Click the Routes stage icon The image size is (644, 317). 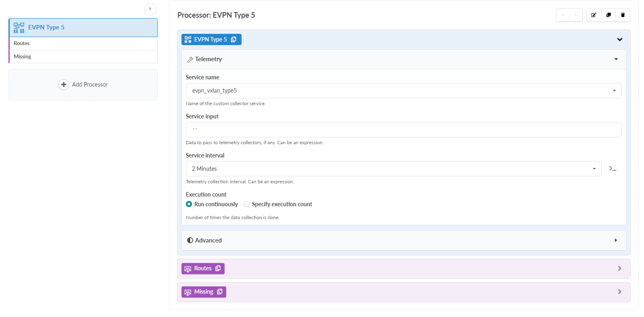click(188, 269)
